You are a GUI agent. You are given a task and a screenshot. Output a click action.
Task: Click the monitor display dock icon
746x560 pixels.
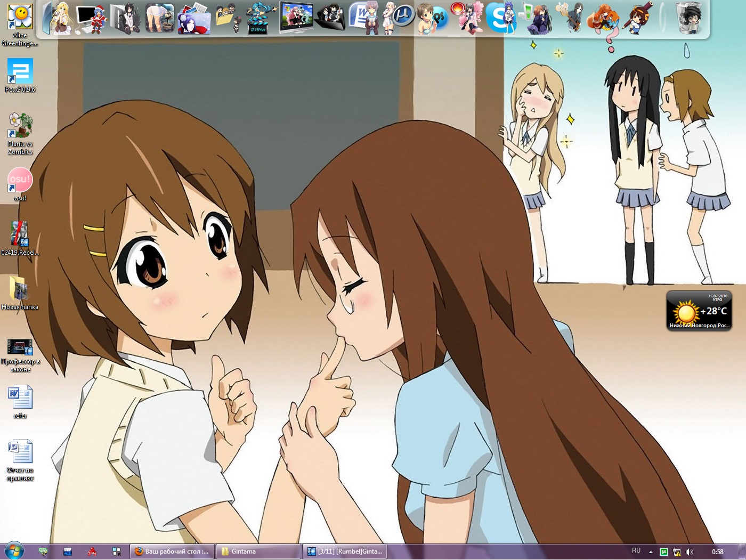point(296,18)
